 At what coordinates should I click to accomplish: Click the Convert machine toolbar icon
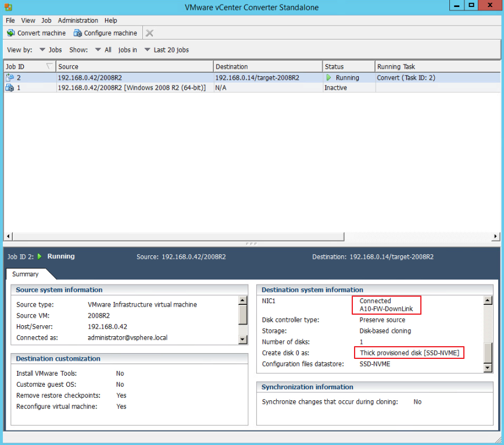click(x=11, y=33)
